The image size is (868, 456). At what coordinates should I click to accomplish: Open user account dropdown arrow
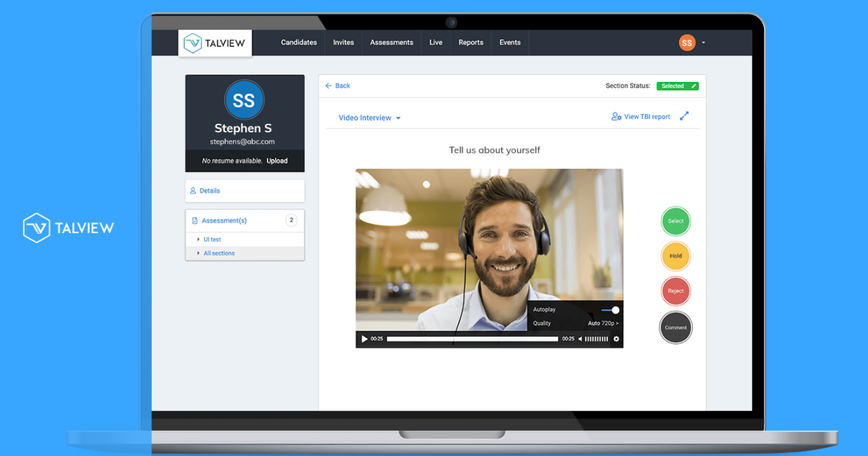click(703, 43)
